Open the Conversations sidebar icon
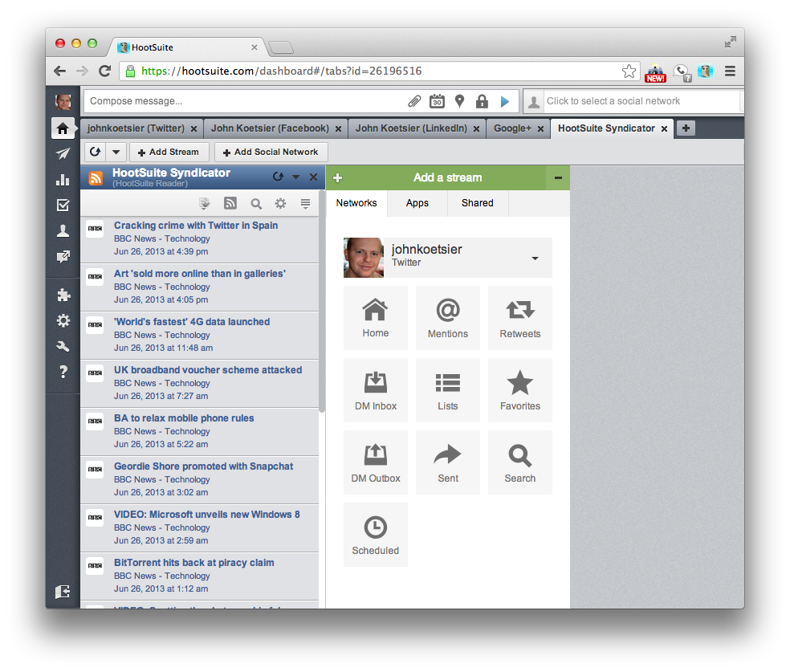The image size is (790, 672). (x=63, y=256)
